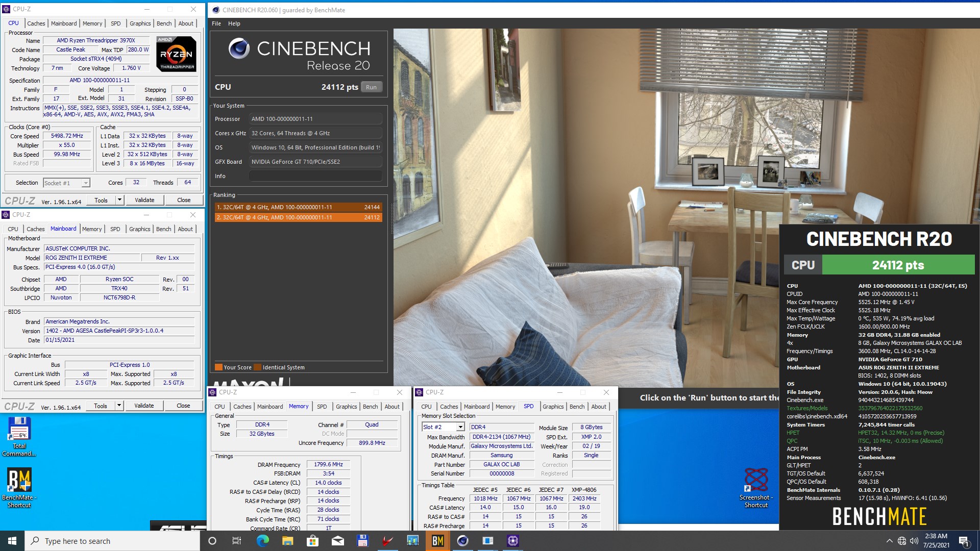980x551 pixels.
Task: Switch to CPU-Z purple chip taskbar icon
Action: [513, 541]
